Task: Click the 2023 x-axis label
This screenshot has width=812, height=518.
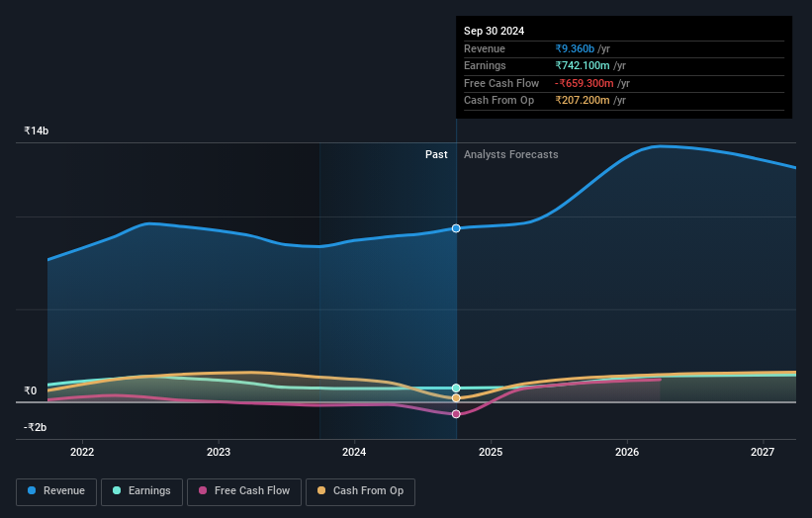Action: point(219,452)
